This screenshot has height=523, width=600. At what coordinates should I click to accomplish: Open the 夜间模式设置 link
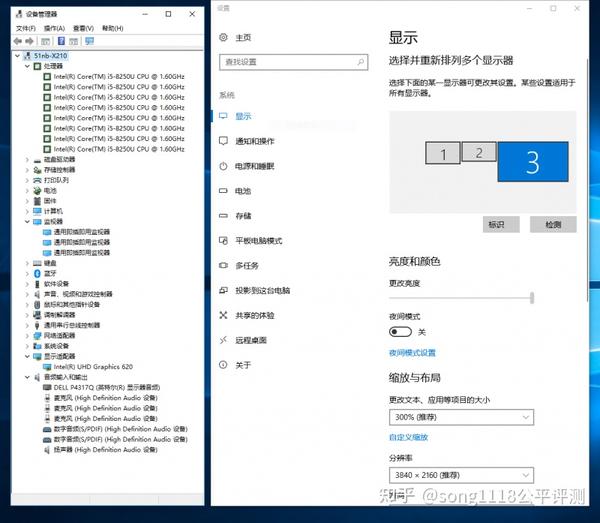412,353
